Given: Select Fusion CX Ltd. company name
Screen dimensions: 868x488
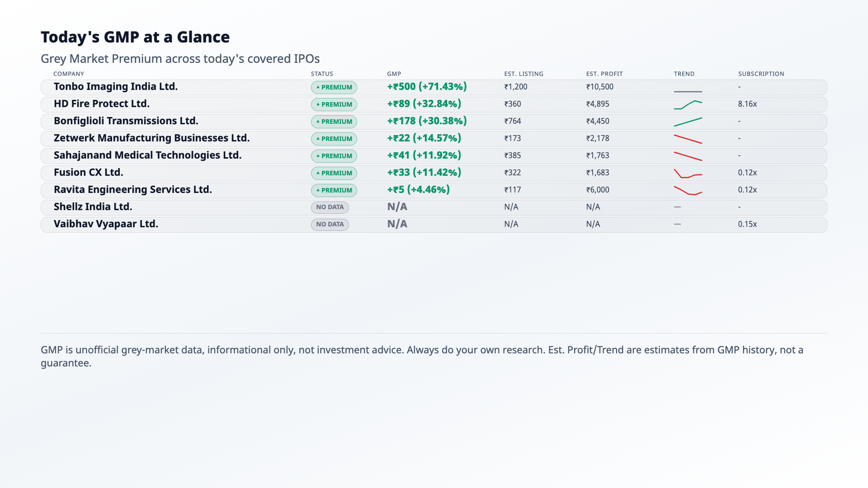Looking at the screenshot, I should (x=88, y=172).
